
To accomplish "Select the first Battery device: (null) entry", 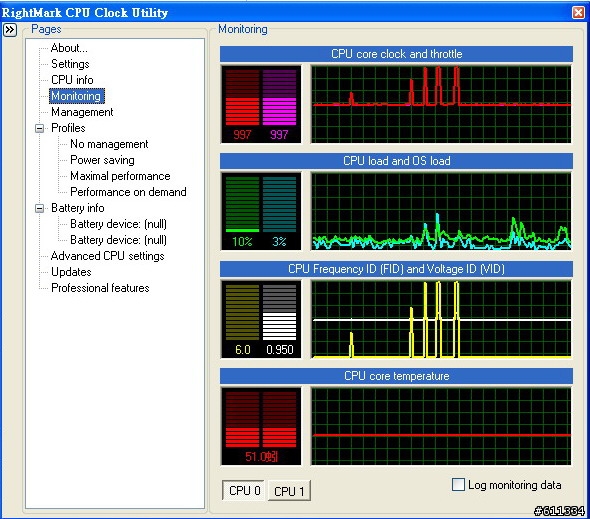I will [118, 224].
